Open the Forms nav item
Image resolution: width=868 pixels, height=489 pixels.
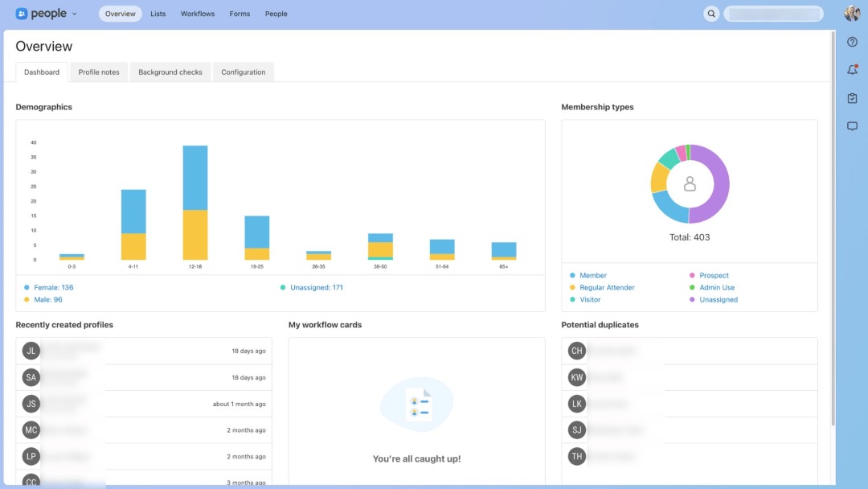[240, 14]
